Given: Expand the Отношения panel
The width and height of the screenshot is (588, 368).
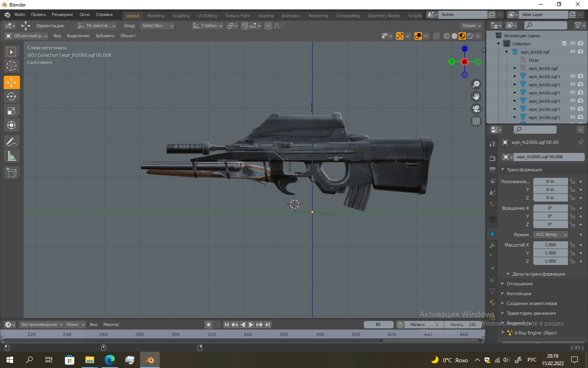Looking at the screenshot, I should (519, 284).
